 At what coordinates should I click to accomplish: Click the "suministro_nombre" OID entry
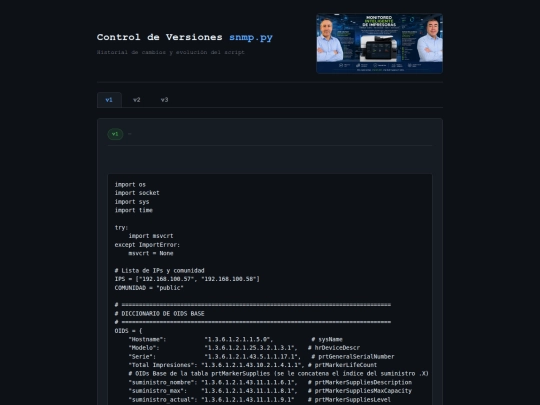click(270, 383)
